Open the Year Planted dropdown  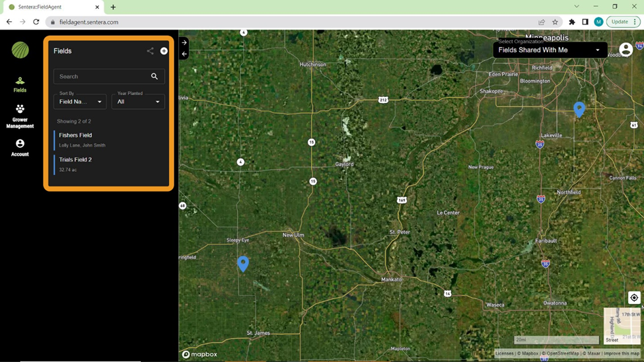pos(138,102)
